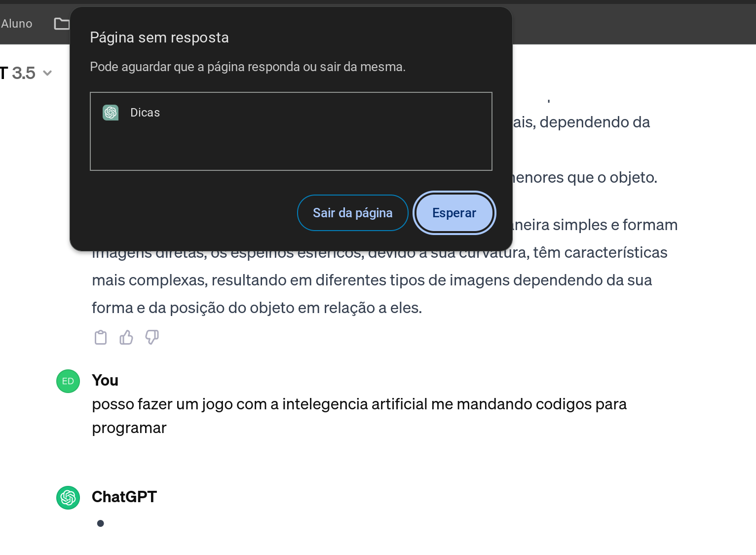Click the user message about jogo
Viewport: 756px width, 555px height.
[x=359, y=416]
